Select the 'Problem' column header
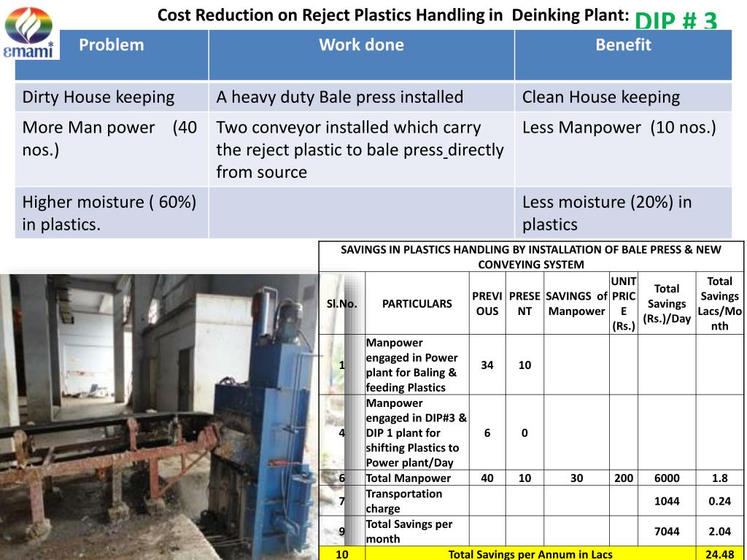 112,44
